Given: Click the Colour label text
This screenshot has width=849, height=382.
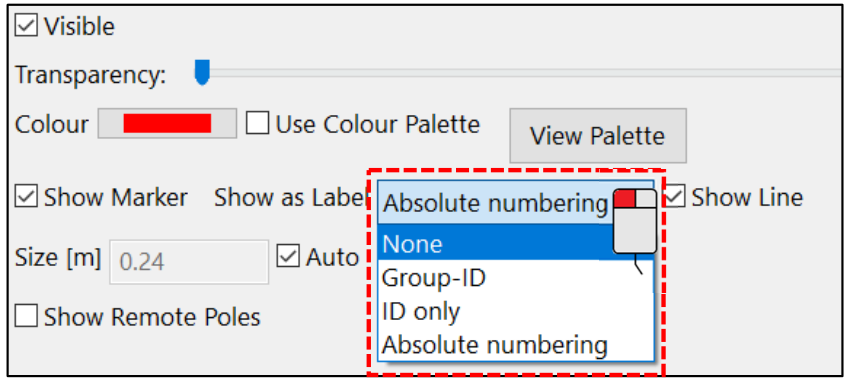Looking at the screenshot, I should (x=51, y=124).
